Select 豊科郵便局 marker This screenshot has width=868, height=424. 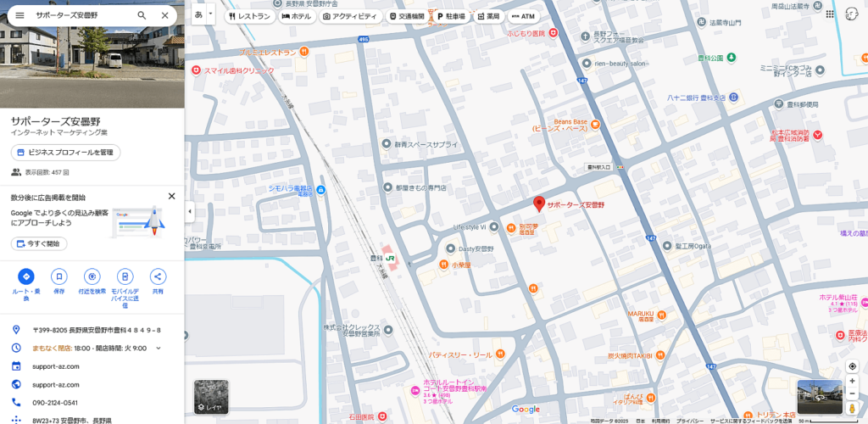point(780,103)
